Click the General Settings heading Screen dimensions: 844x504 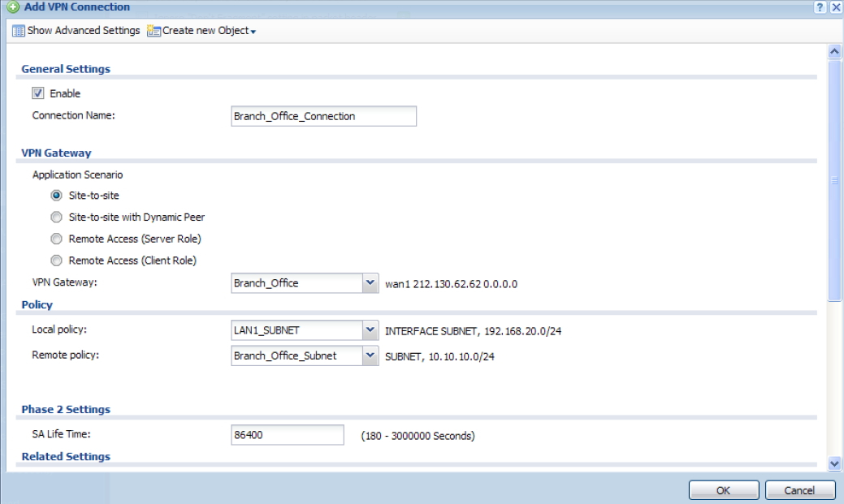[66, 69]
